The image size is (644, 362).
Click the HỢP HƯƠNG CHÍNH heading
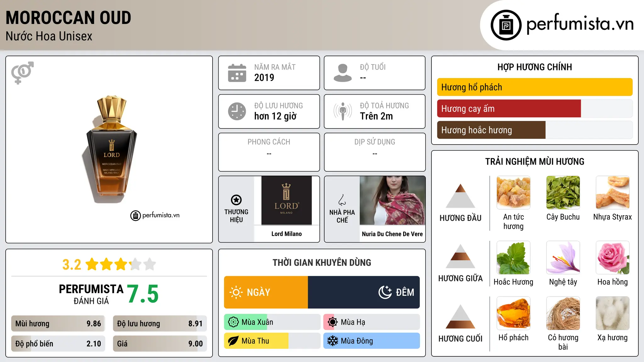coord(535,67)
